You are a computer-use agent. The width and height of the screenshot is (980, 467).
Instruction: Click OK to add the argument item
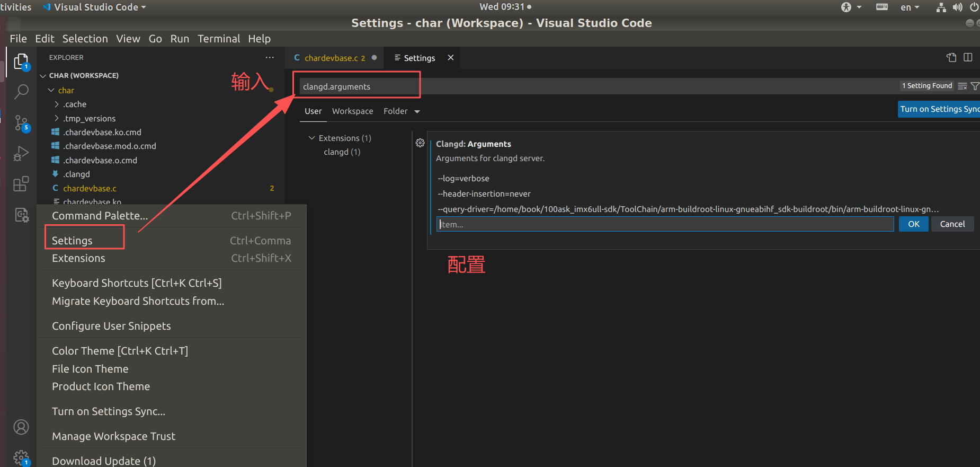point(914,224)
